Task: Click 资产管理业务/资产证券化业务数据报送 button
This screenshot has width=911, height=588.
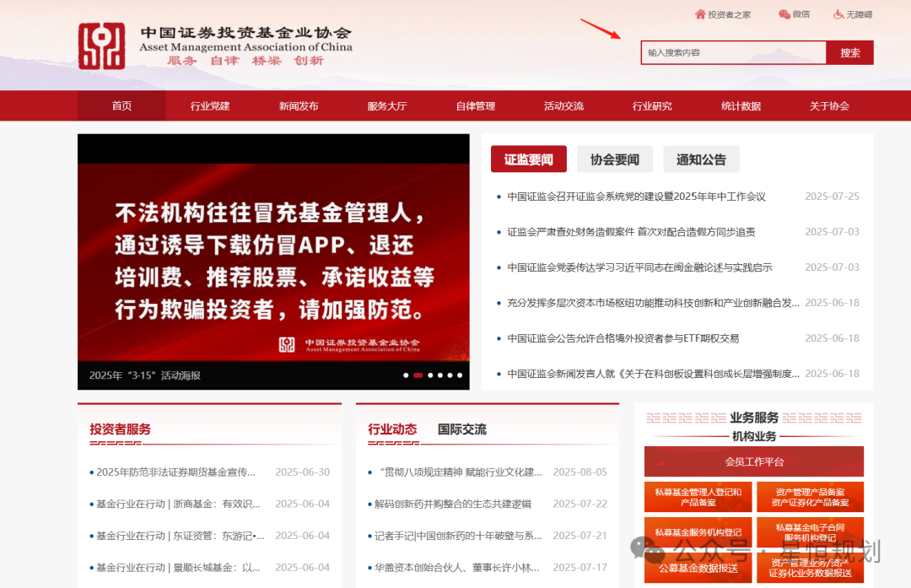Action: 810,568
